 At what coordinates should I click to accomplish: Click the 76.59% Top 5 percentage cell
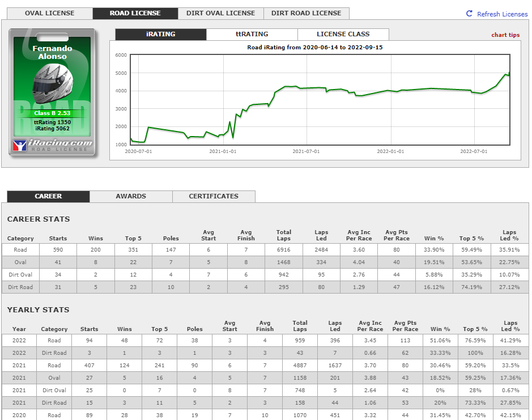475,341
